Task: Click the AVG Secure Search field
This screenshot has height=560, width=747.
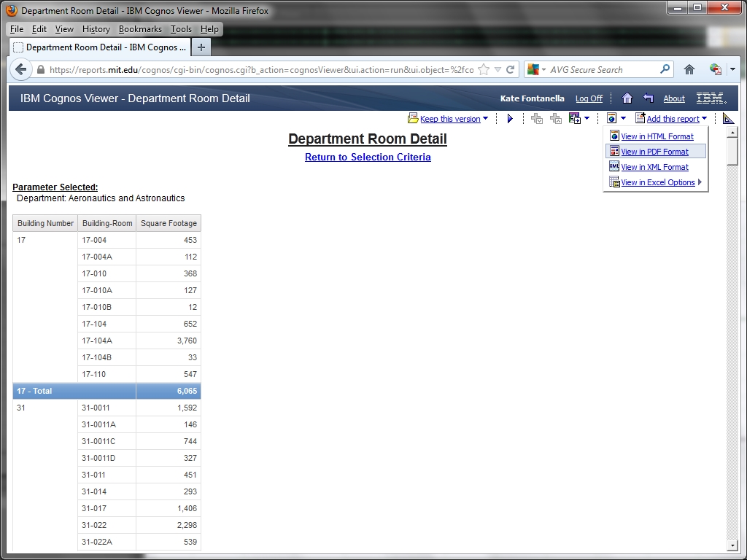Action: (602, 70)
